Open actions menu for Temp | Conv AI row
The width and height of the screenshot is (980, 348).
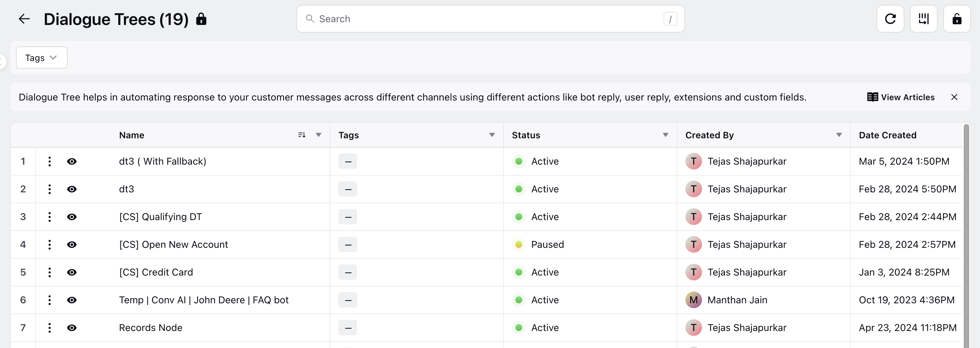(x=50, y=300)
